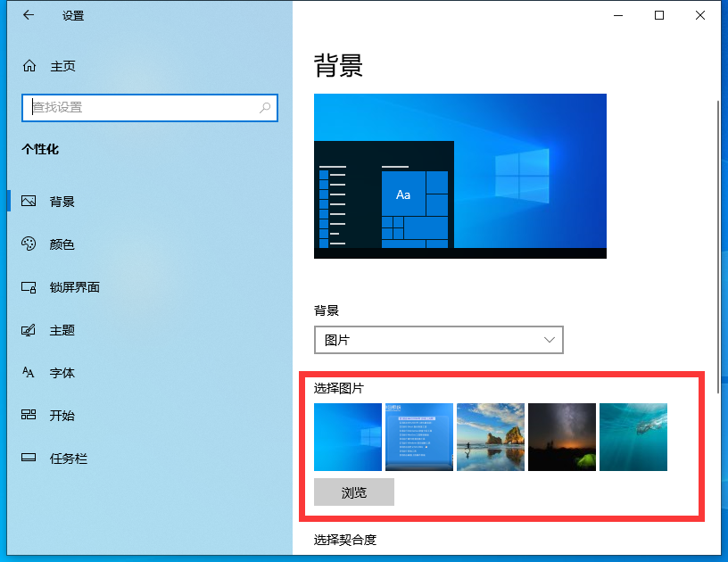Choose the underwater swimmer wallpaper thumbnail
Image resolution: width=728 pixels, height=562 pixels.
pos(633,437)
